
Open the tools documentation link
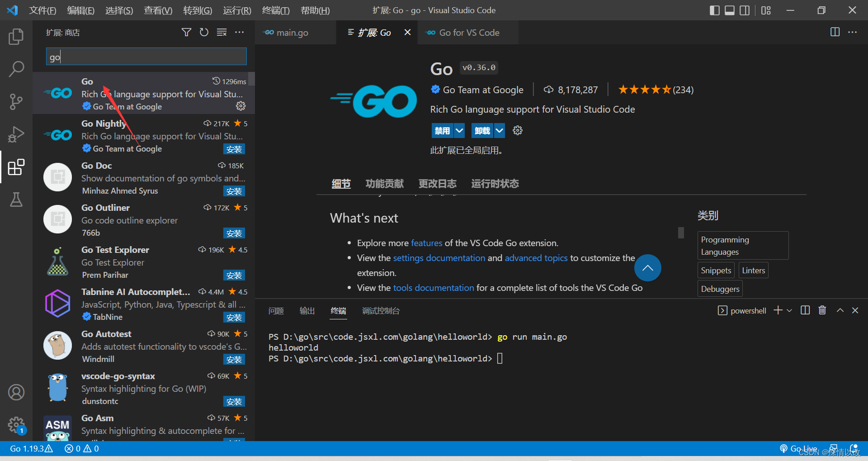pos(434,288)
